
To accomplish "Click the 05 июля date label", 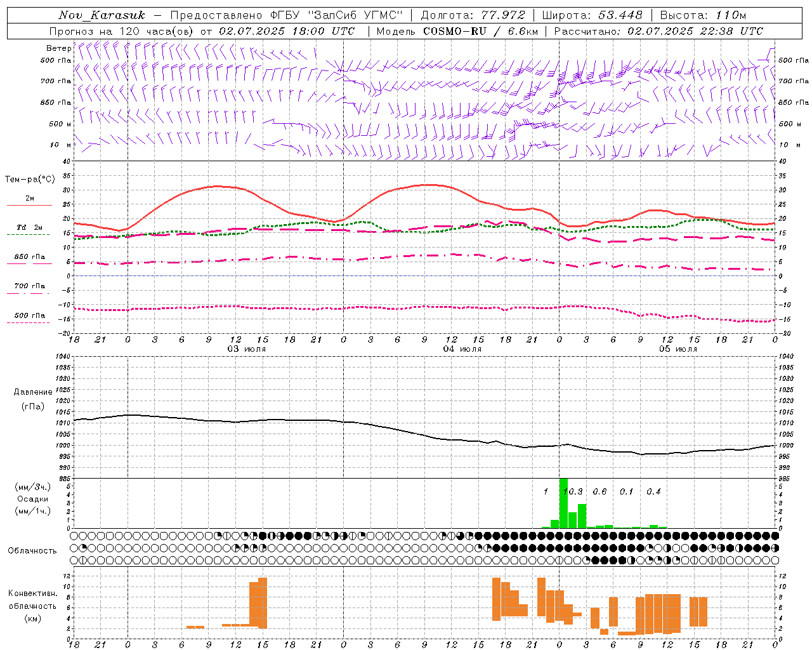I will click(x=678, y=349).
